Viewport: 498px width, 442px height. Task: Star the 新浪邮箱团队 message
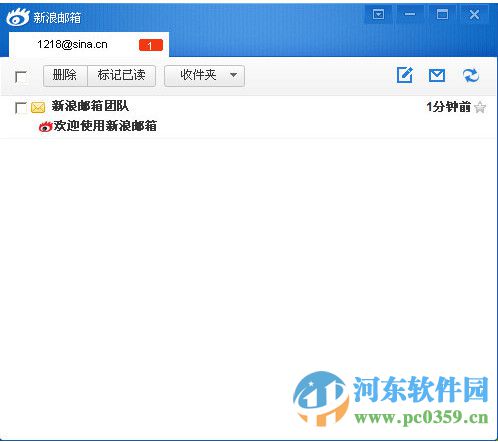[x=480, y=107]
